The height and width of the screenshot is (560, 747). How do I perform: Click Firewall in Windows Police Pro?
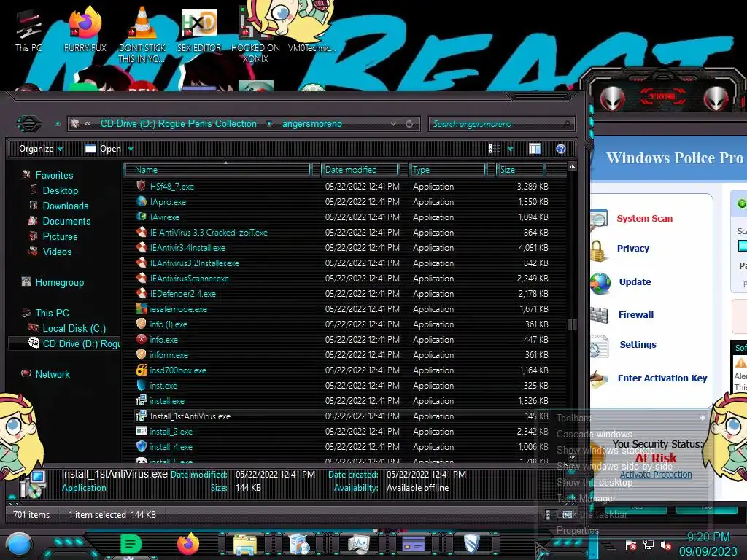(635, 315)
